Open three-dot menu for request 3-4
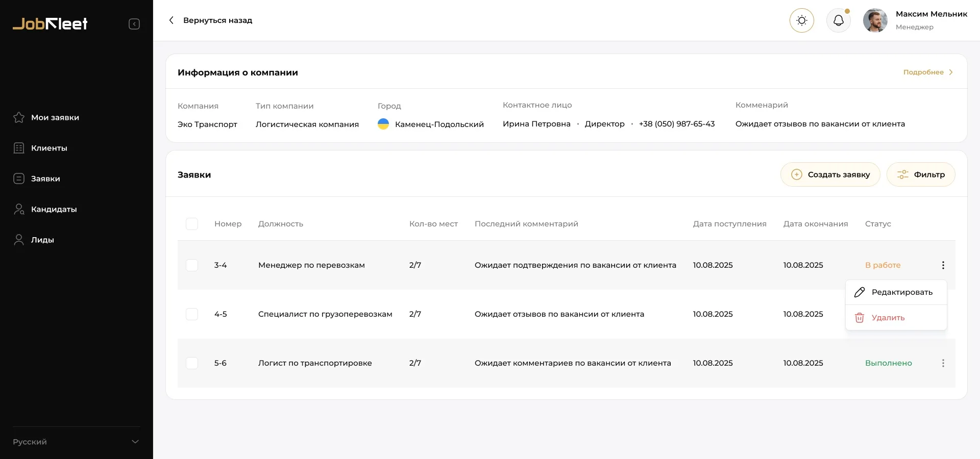This screenshot has height=459, width=980. (x=943, y=265)
